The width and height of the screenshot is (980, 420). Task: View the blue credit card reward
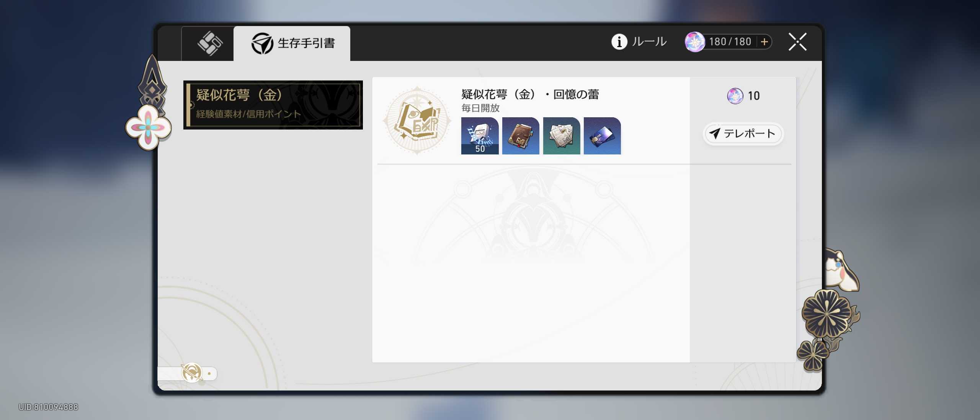click(x=602, y=136)
